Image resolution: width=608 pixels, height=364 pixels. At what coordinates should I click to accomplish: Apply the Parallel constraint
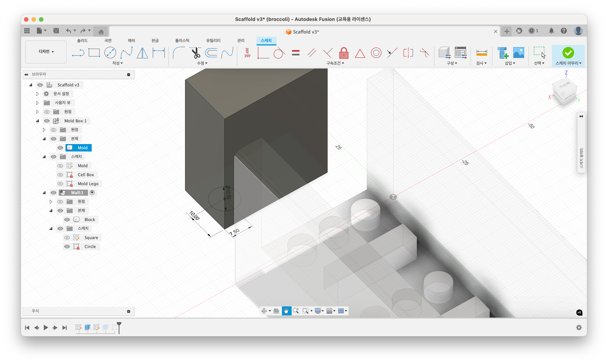[312, 53]
